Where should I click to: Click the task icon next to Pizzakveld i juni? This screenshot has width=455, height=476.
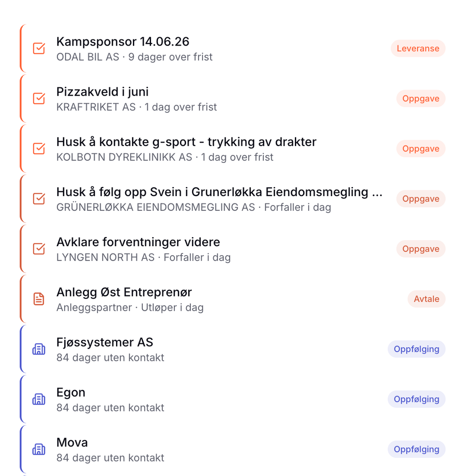pyautogui.click(x=39, y=99)
